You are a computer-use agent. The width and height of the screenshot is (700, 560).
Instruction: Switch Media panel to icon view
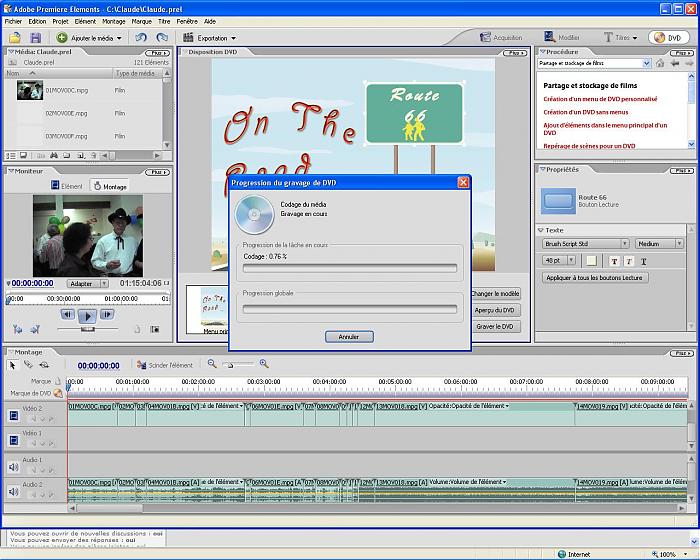coord(23,155)
